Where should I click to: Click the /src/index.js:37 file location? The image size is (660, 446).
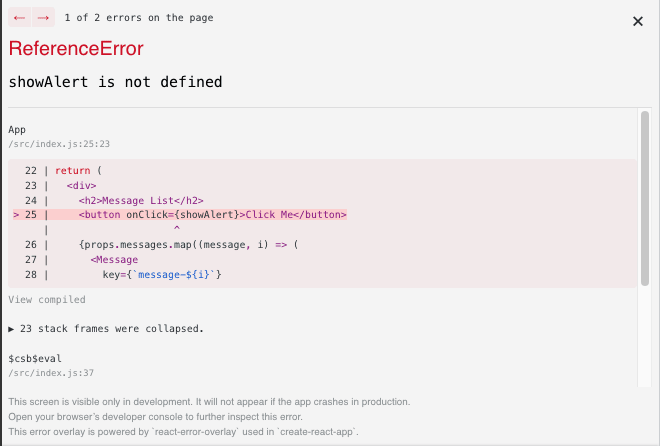(x=51, y=373)
